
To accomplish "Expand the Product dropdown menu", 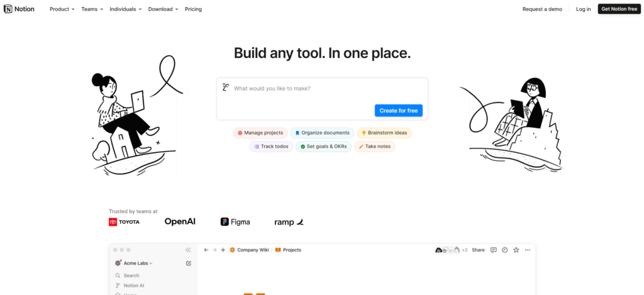I will tap(62, 9).
